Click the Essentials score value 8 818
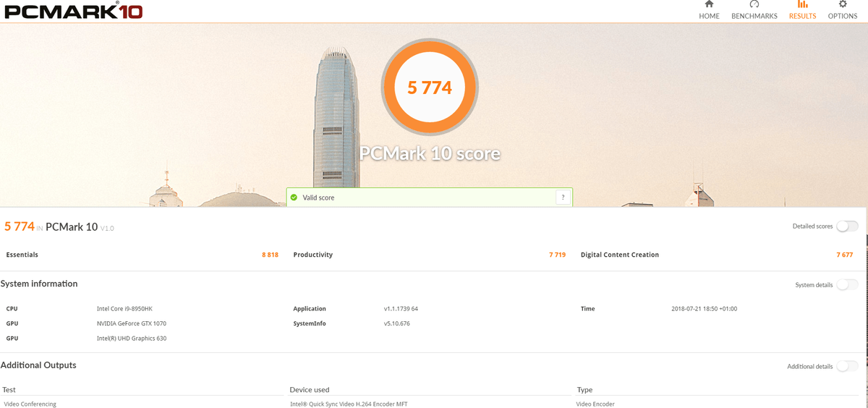This screenshot has width=868, height=408. (x=270, y=255)
